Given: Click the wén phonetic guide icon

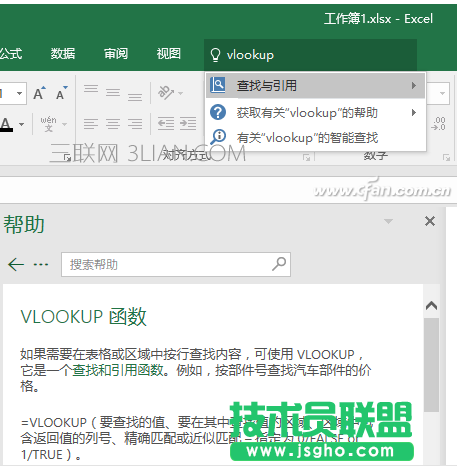Looking at the screenshot, I should [x=49, y=124].
